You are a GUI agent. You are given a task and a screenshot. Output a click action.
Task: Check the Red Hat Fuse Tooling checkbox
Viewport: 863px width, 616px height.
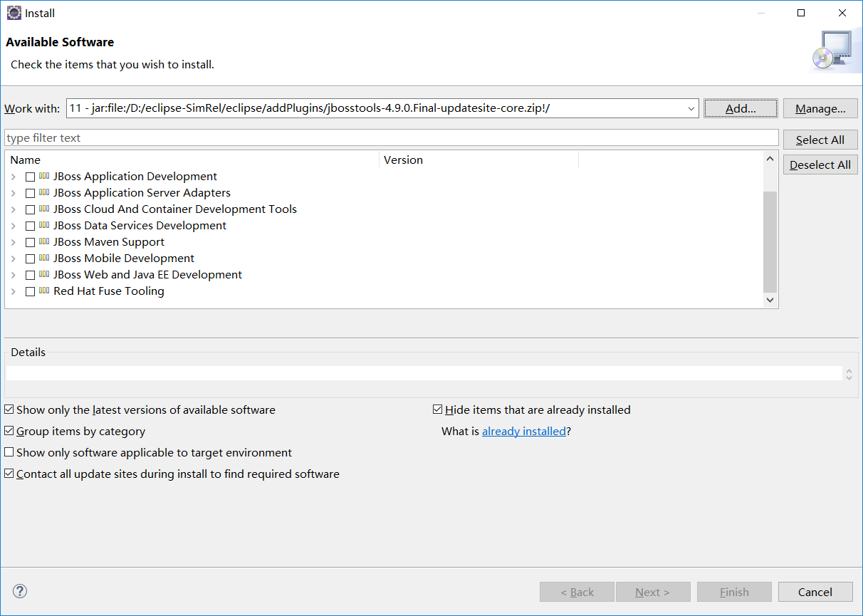point(30,291)
